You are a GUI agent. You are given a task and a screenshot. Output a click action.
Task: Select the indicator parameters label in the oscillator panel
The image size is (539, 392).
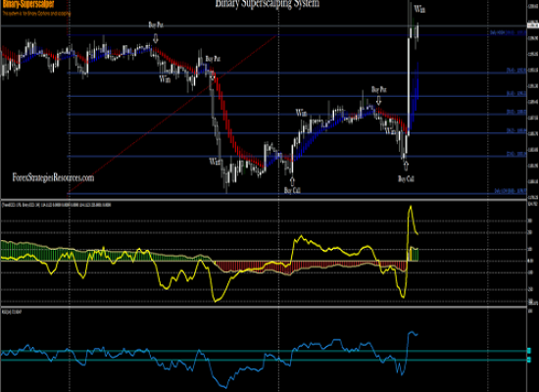(57, 205)
